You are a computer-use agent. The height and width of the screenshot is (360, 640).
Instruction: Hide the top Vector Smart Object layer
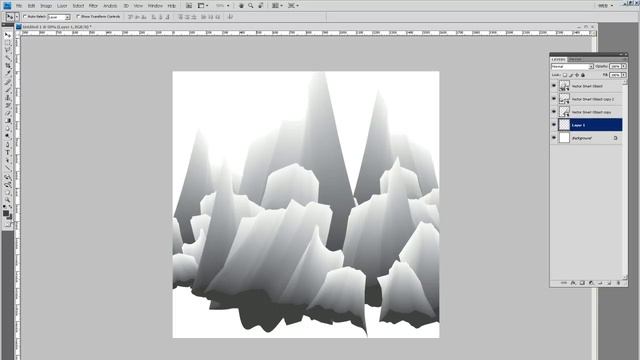click(x=554, y=86)
